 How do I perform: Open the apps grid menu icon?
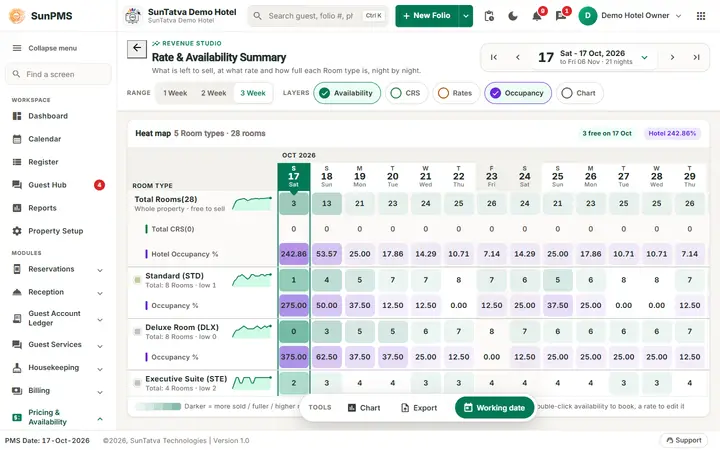click(701, 16)
